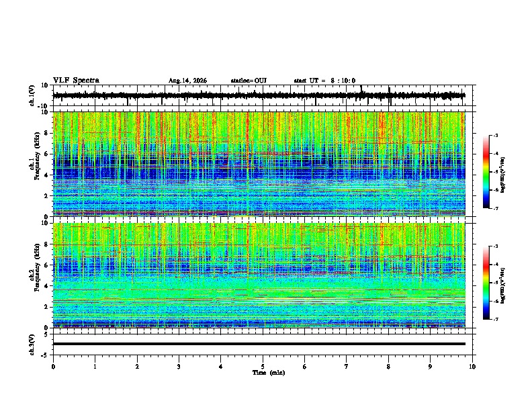Click the ch.2 spectrogram "2" kHz tick label
The image size is (532, 411).
click(x=47, y=307)
